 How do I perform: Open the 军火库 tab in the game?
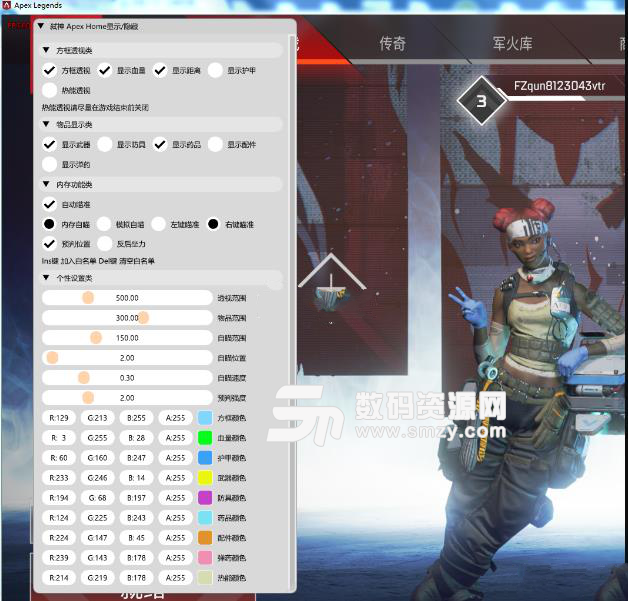point(513,43)
